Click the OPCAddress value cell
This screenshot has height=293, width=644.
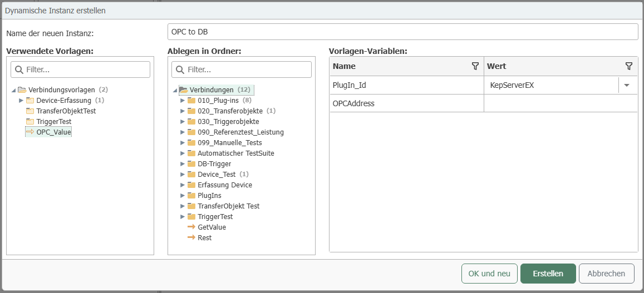(x=560, y=103)
